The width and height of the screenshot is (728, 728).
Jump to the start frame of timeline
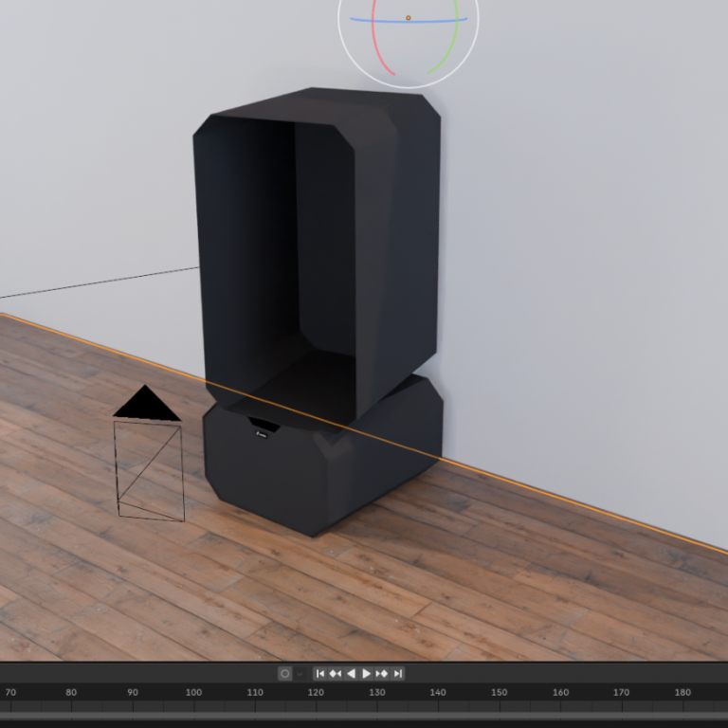[320, 673]
